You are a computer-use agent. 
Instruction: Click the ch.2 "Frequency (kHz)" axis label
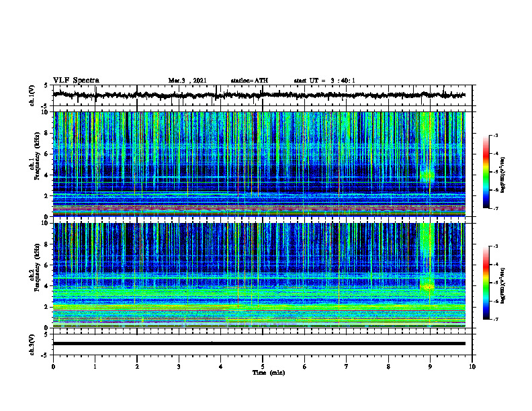(37, 267)
